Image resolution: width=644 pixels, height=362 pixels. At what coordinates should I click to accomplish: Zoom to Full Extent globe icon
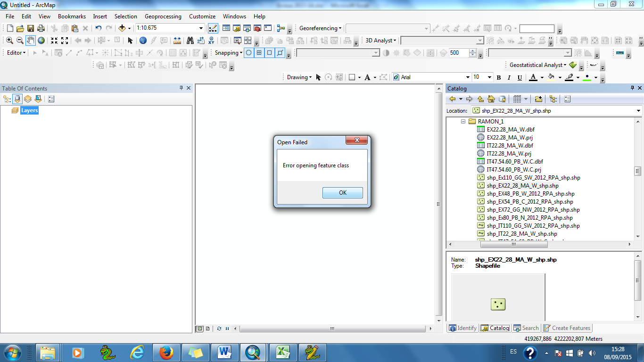pyautogui.click(x=41, y=41)
